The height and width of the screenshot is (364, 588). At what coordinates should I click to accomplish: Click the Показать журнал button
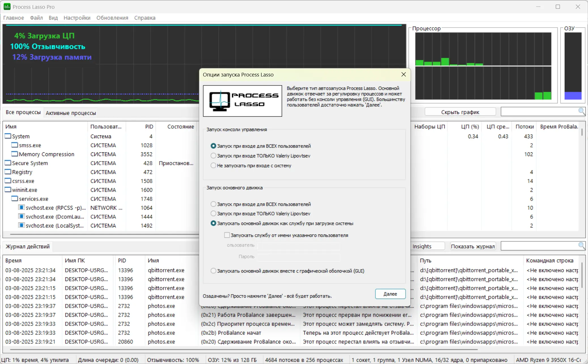[x=473, y=246]
